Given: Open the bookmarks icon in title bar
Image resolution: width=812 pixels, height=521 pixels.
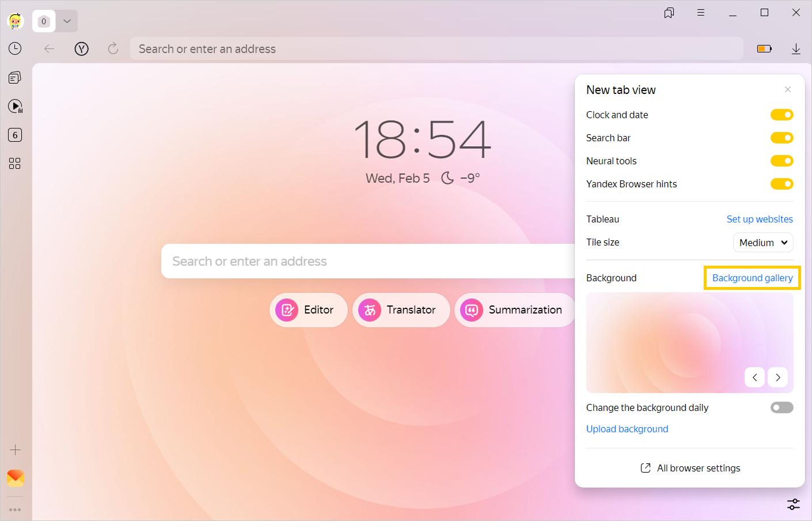Looking at the screenshot, I should tap(669, 13).
